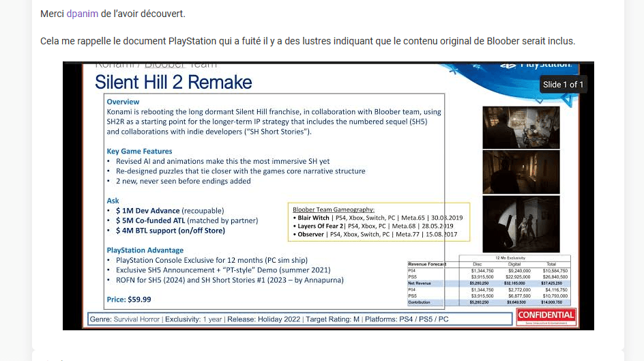Screen dimensions: 644x361
Task: Click the "Price: $59.99" text
Action: pyautogui.click(x=129, y=299)
